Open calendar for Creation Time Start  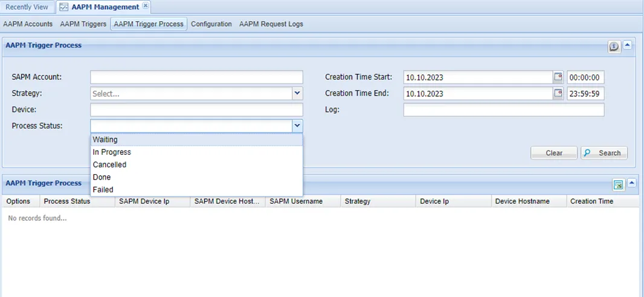click(558, 77)
